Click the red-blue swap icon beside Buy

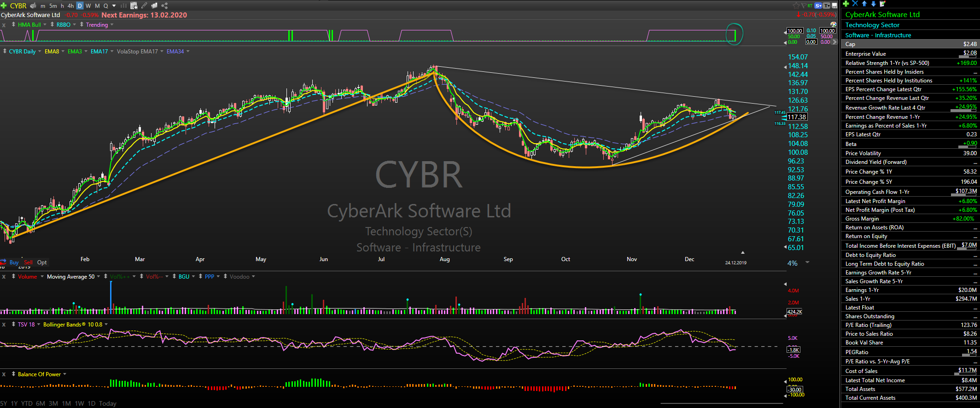4,262
